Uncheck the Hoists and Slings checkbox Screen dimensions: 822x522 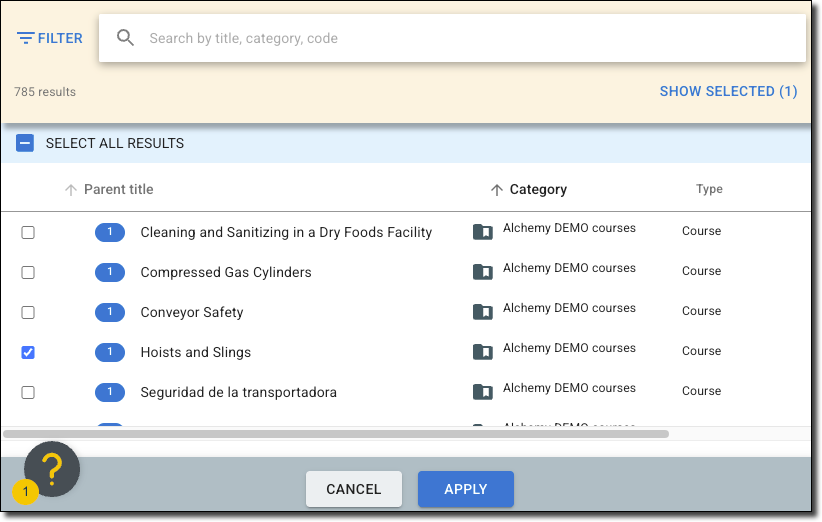[x=28, y=352]
